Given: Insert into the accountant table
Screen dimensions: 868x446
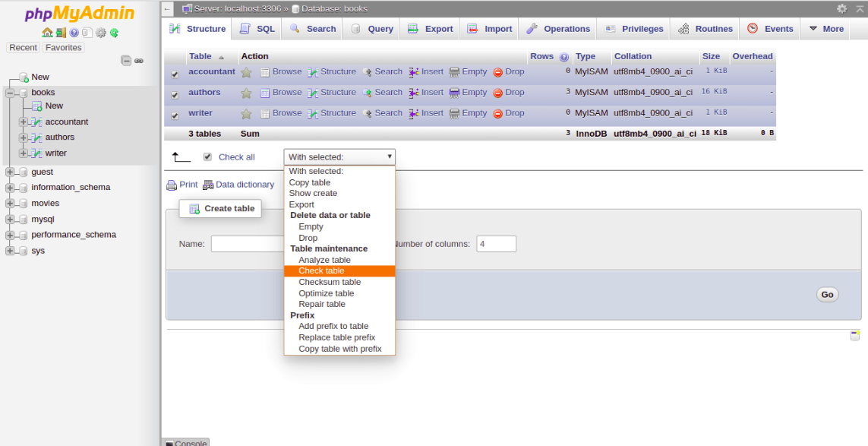Looking at the screenshot, I should (426, 71).
